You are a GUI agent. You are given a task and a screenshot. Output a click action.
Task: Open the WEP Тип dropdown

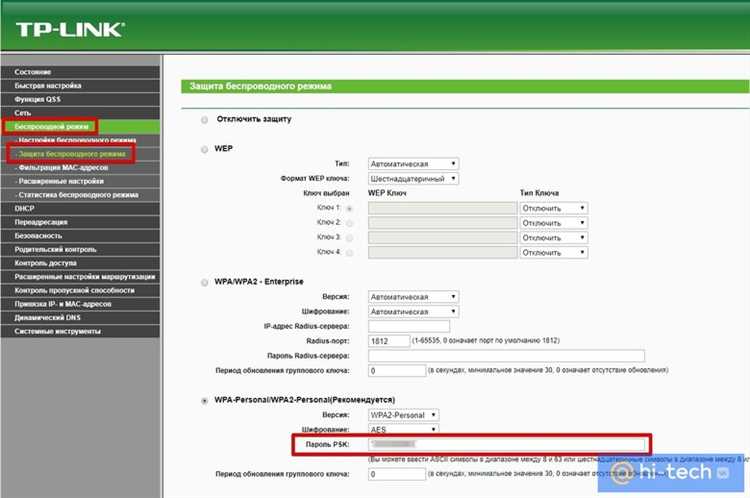coord(413,164)
